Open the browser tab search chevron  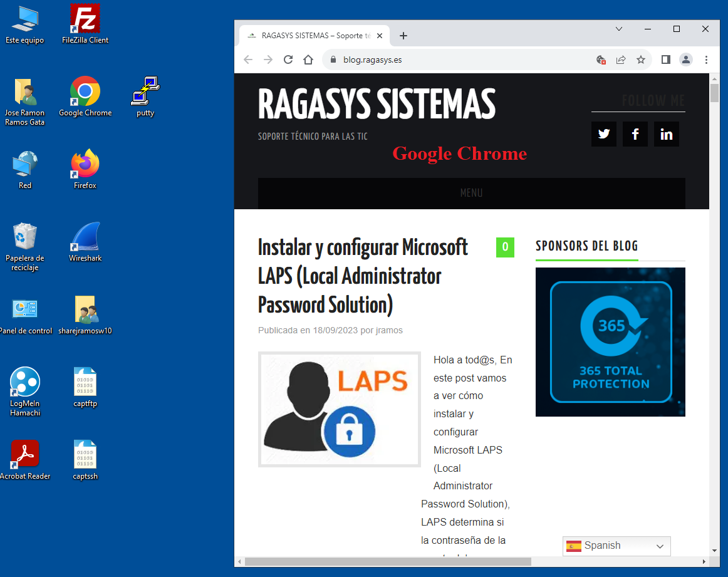point(619,29)
